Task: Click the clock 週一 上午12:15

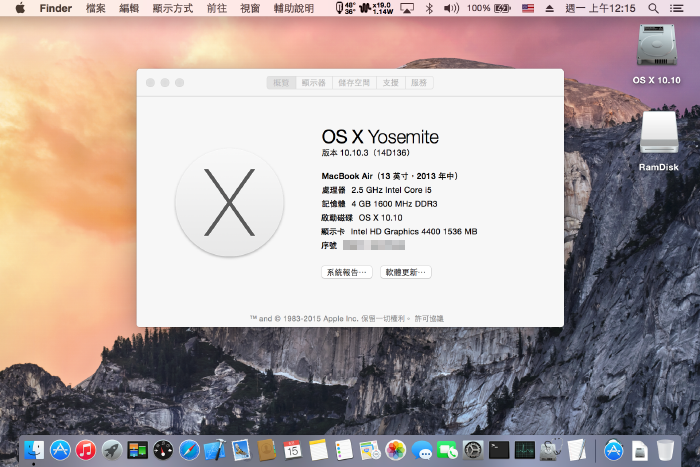Action: point(600,8)
